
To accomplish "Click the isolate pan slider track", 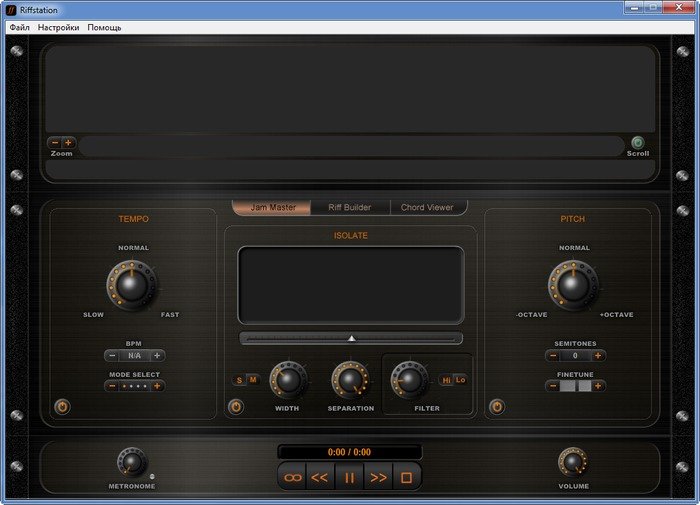I will pyautogui.click(x=350, y=338).
